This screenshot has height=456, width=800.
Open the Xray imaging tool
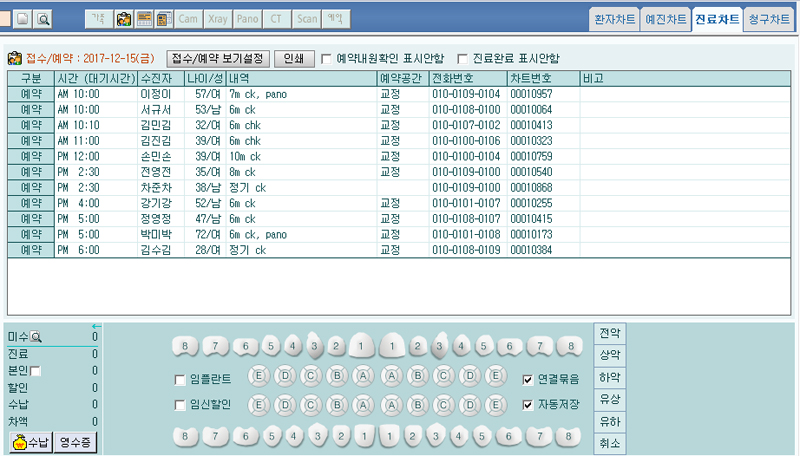(219, 19)
